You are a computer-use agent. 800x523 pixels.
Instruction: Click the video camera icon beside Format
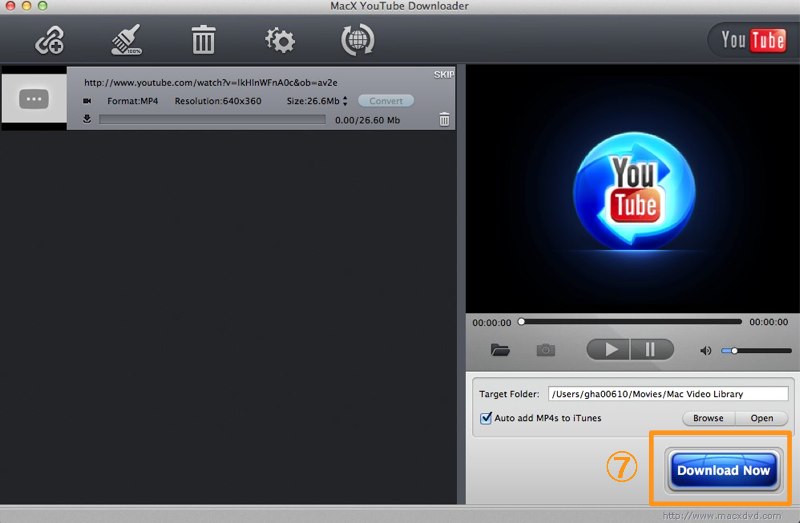click(x=87, y=101)
